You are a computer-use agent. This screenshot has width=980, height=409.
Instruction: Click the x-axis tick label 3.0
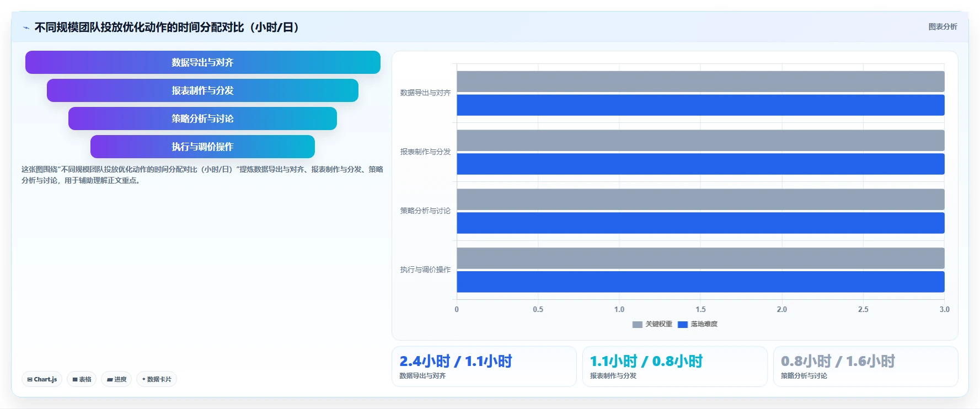pos(945,310)
